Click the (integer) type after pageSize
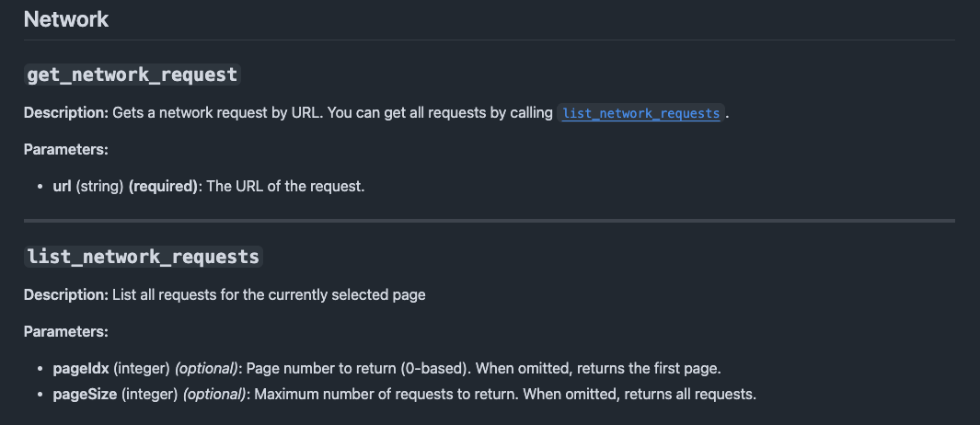Viewport: 980px width, 425px height. [x=149, y=395]
